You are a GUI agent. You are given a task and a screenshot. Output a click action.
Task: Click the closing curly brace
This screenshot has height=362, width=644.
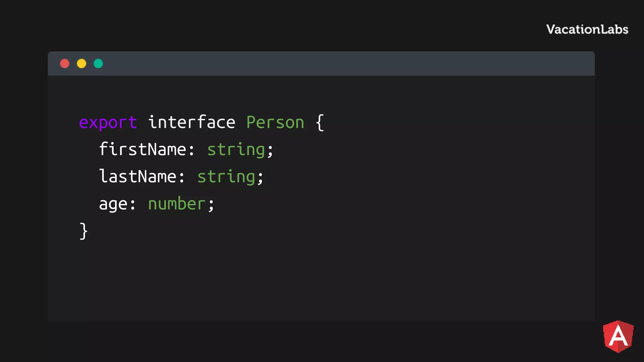pos(83,231)
